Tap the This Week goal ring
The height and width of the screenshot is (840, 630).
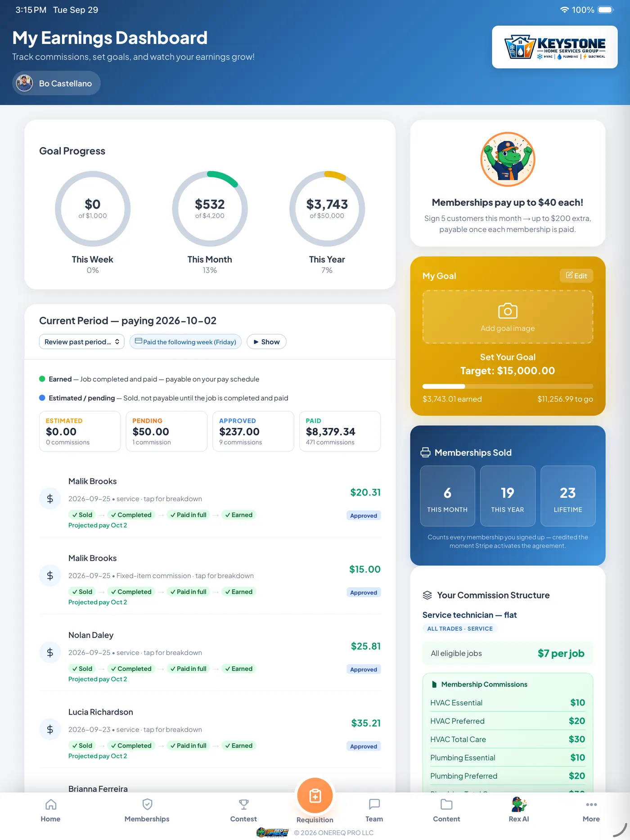coord(93,209)
